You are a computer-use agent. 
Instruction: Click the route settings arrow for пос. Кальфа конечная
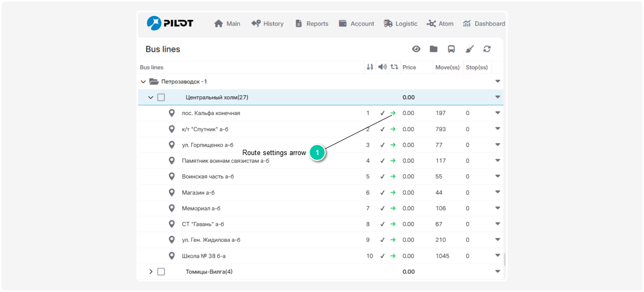click(393, 113)
